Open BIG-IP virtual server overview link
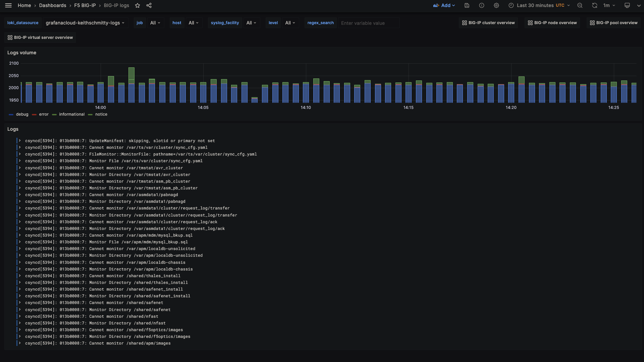Viewport: 644px width, 362px height. [x=40, y=38]
